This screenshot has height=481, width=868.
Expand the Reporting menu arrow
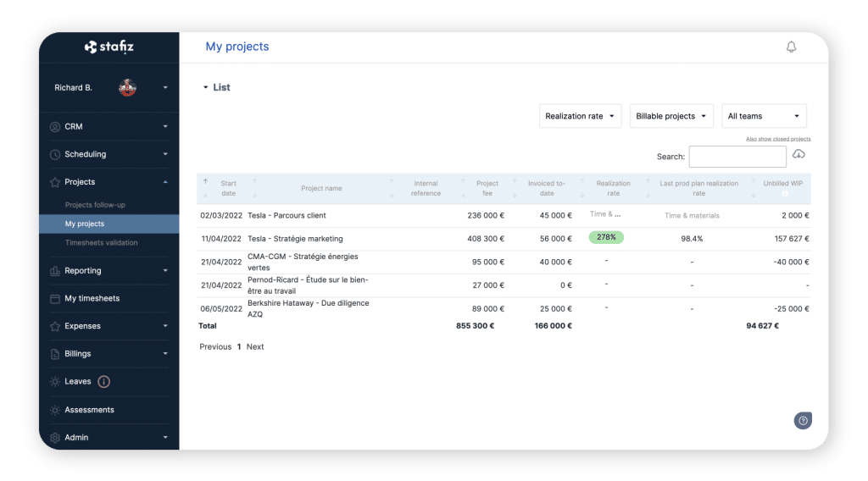(x=165, y=270)
